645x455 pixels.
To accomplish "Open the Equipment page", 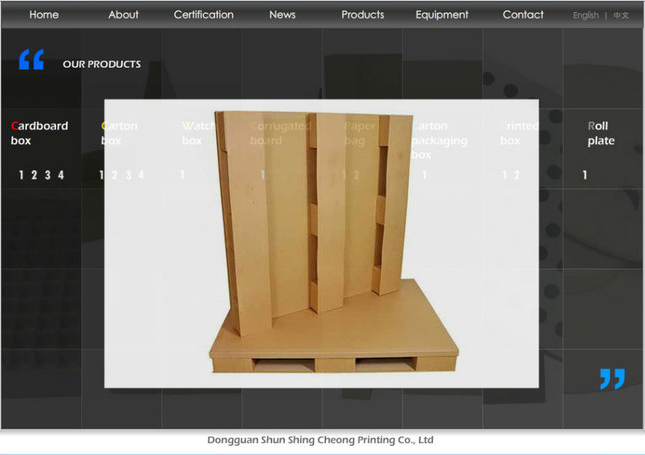I will pos(442,15).
